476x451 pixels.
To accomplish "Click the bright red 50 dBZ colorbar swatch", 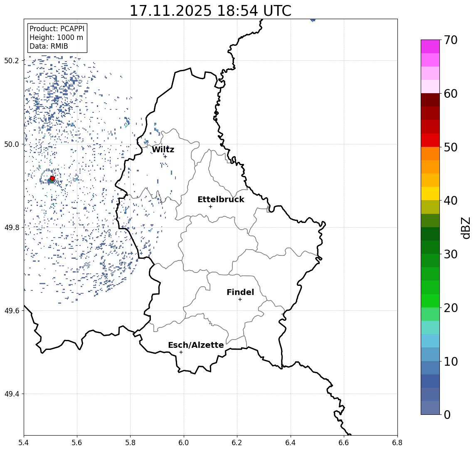I will point(430,140).
